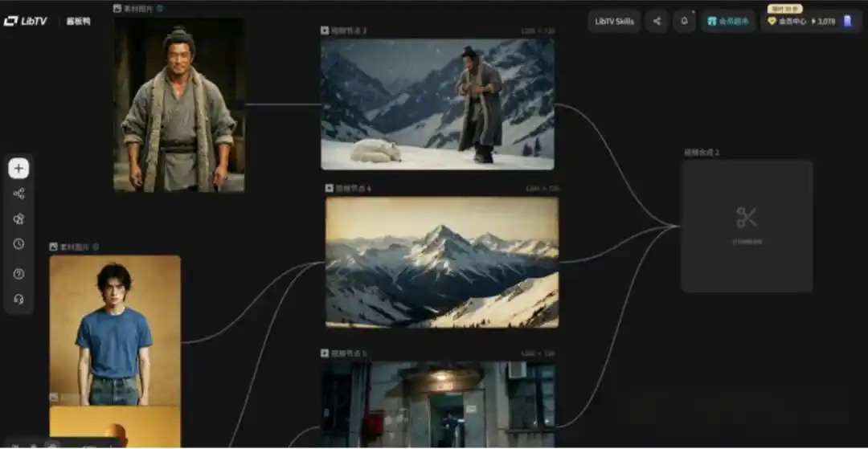Click the scissors icon in video compose node
The image size is (868, 449).
click(x=747, y=218)
